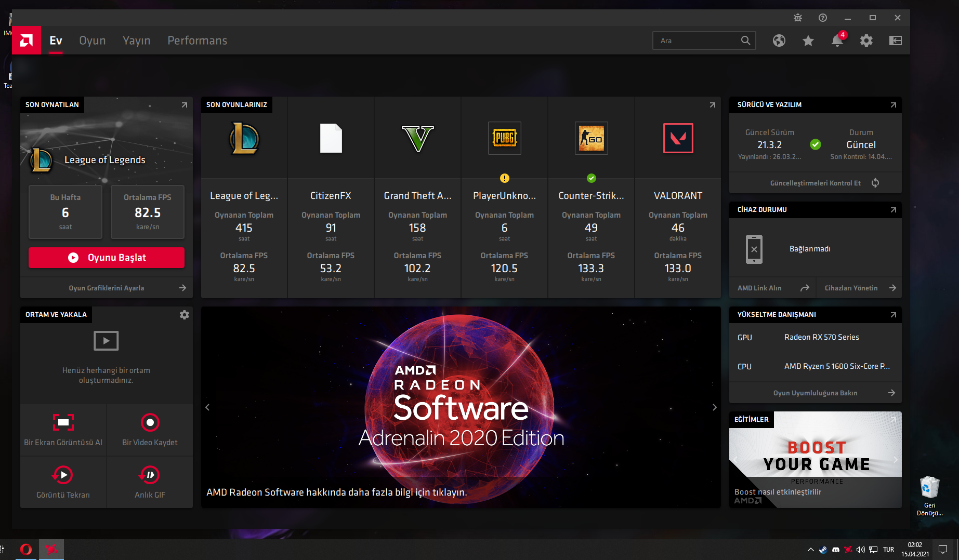Image resolution: width=959 pixels, height=560 pixels.
Task: Start recording with Bir Video Kaydet
Action: pos(150,430)
